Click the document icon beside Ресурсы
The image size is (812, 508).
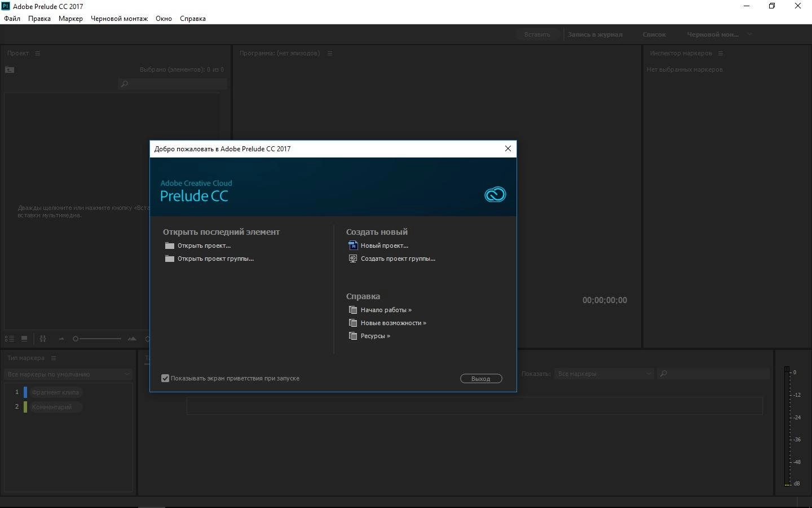353,336
